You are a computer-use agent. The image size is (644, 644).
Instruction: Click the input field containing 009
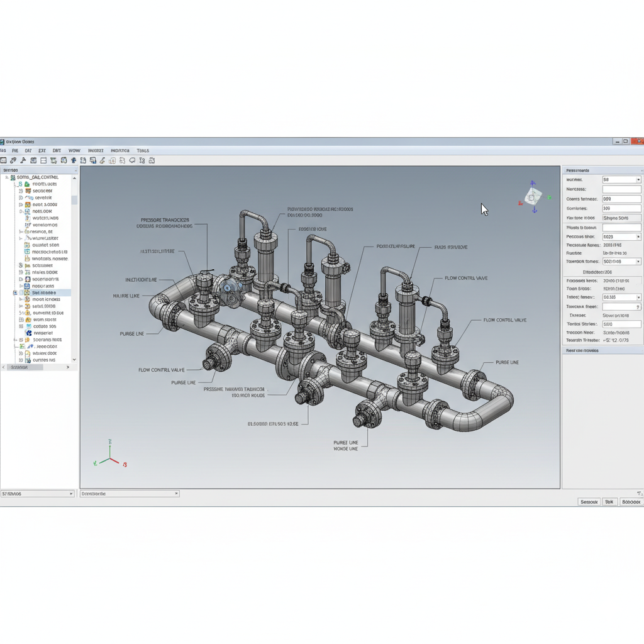(x=621, y=199)
